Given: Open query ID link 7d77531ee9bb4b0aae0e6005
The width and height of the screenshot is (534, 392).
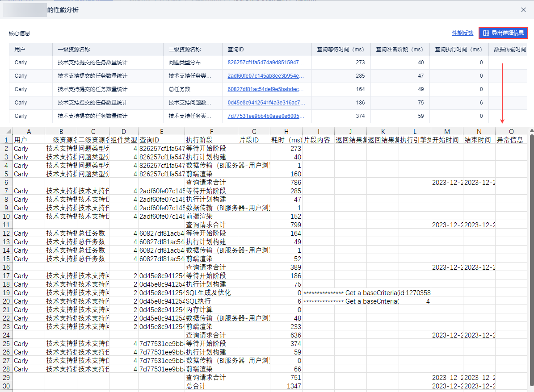Looking at the screenshot, I should [x=265, y=116].
